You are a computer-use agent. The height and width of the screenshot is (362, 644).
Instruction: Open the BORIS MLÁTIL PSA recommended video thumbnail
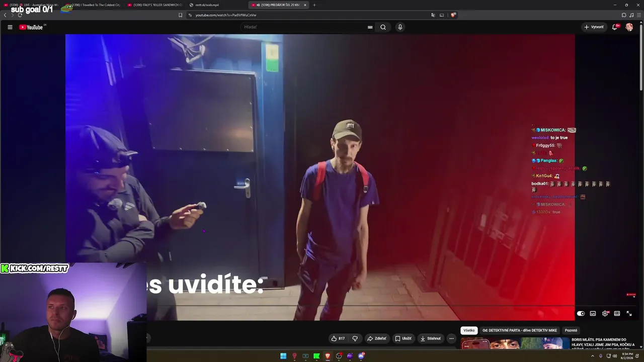click(515, 343)
